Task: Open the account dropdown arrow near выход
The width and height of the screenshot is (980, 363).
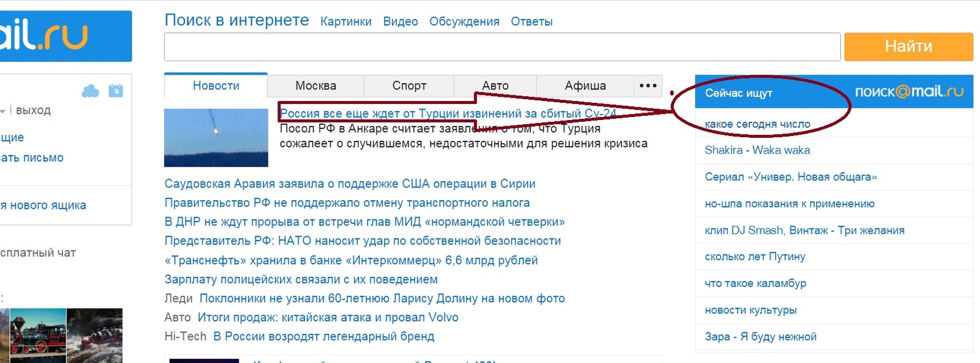Action: coord(3,111)
